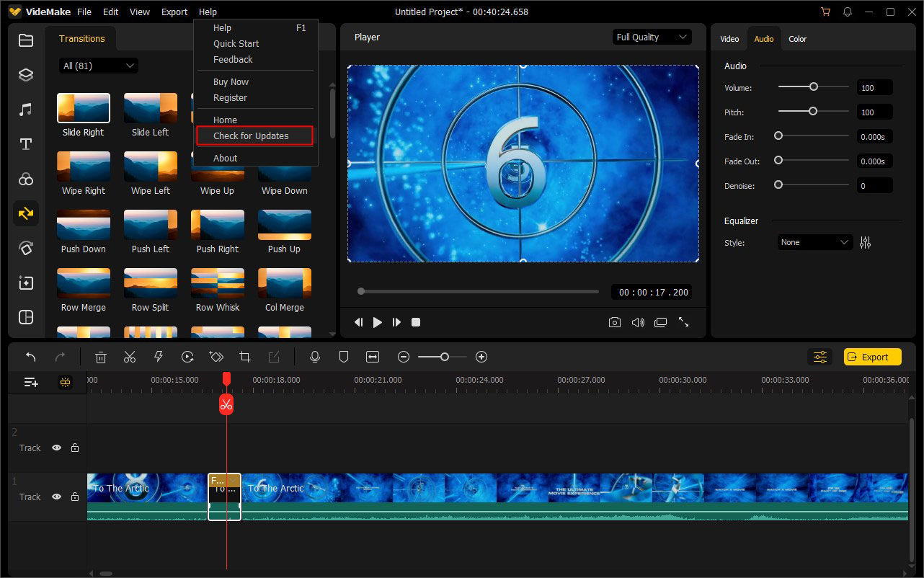
Task: Click the yellow Export button
Action: (872, 357)
